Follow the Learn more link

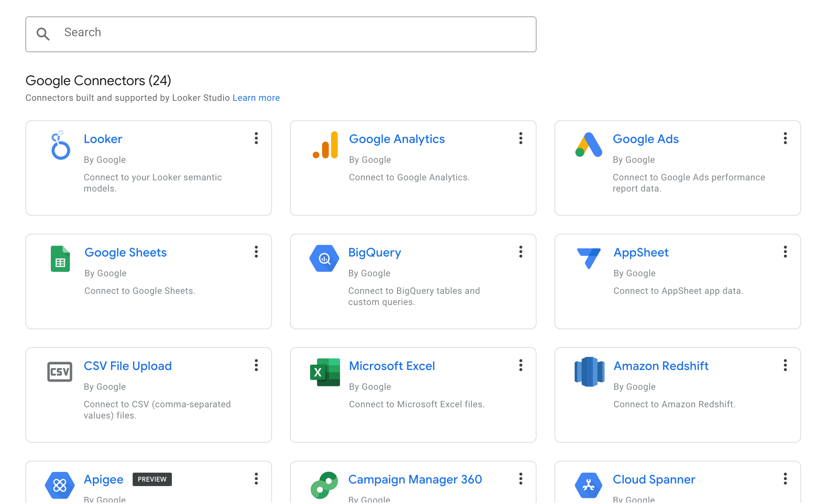pyautogui.click(x=256, y=98)
